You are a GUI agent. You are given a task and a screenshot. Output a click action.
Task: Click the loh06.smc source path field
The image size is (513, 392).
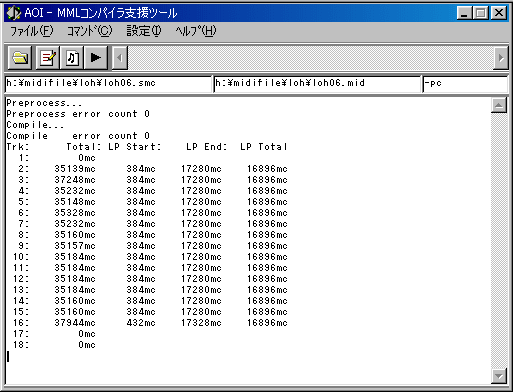coord(108,84)
